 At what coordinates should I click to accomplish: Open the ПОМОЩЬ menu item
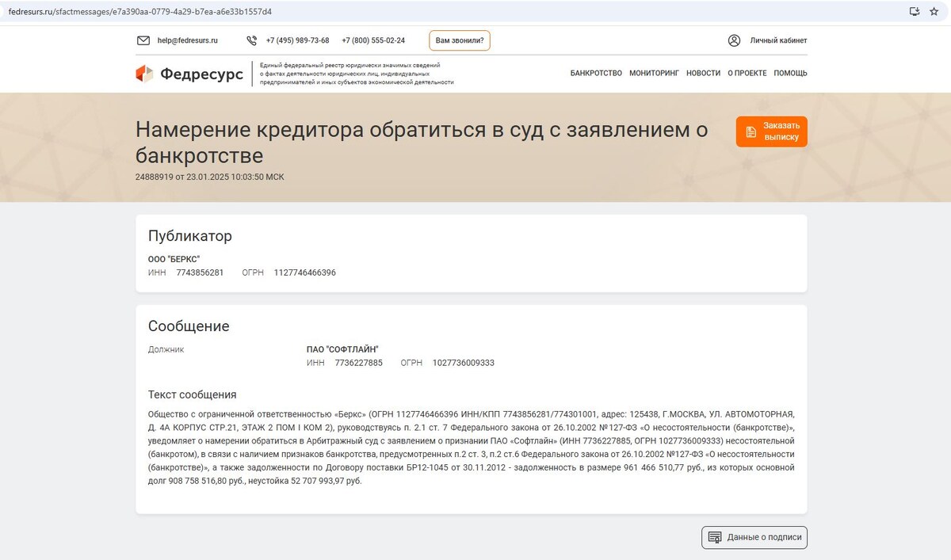tap(790, 73)
